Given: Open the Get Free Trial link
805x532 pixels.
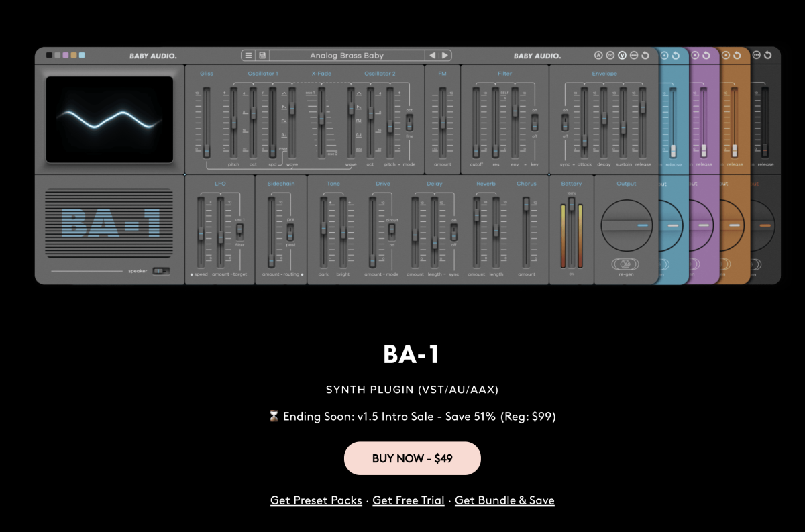Looking at the screenshot, I should click(409, 500).
